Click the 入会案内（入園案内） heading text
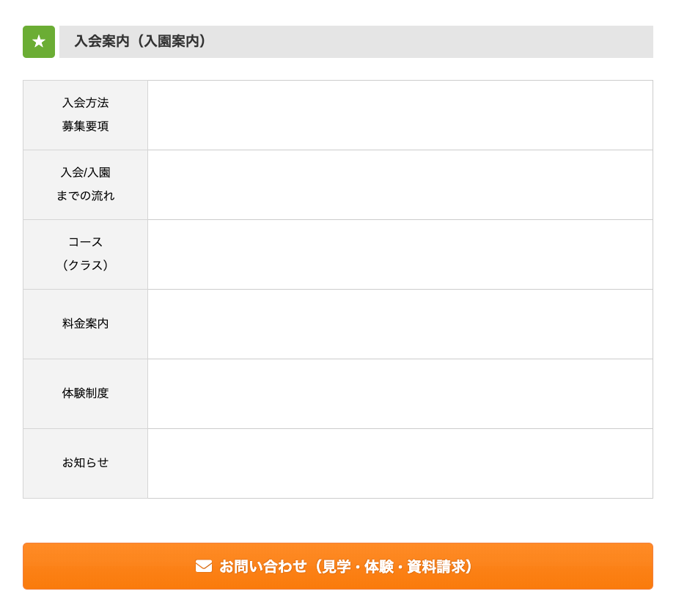The image size is (676, 616). click(x=140, y=41)
